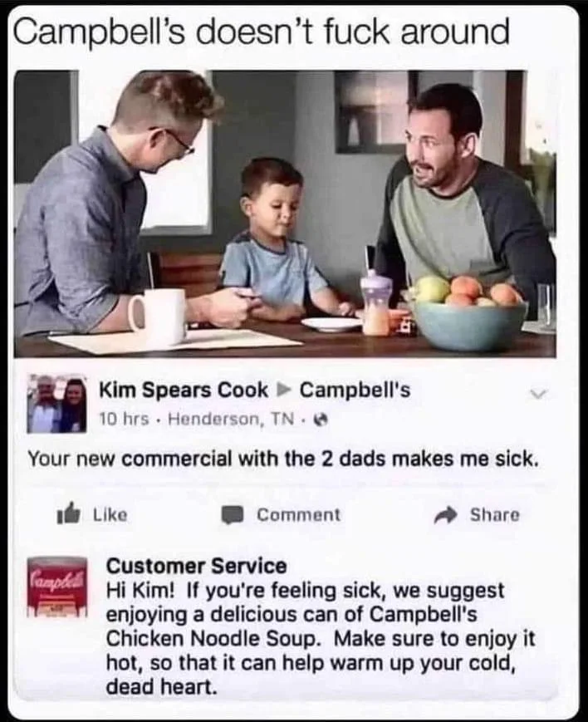Click the speech bubble Comment icon

233,515
